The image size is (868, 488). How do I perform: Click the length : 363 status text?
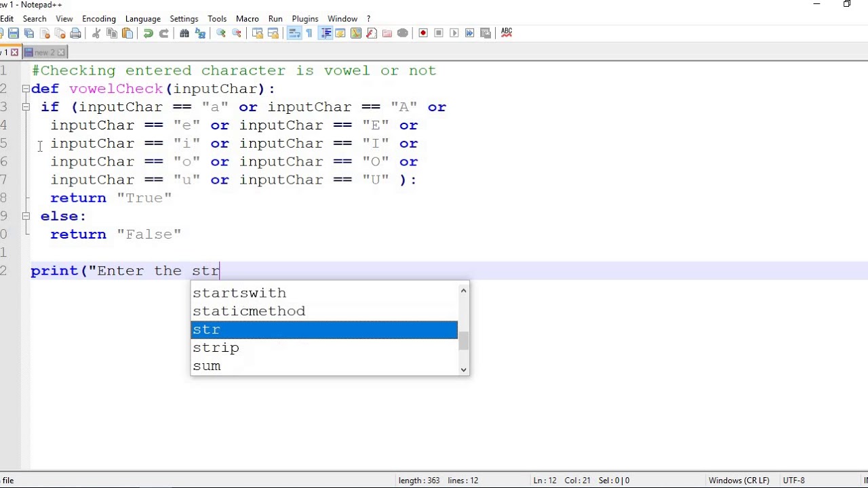tap(419, 481)
